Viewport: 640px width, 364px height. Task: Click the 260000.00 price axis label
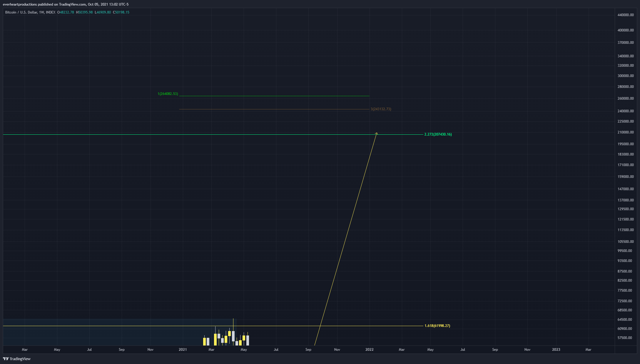tap(626, 98)
